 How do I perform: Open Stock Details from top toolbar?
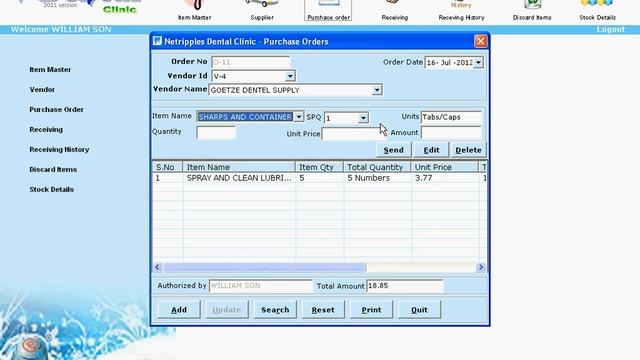click(597, 11)
